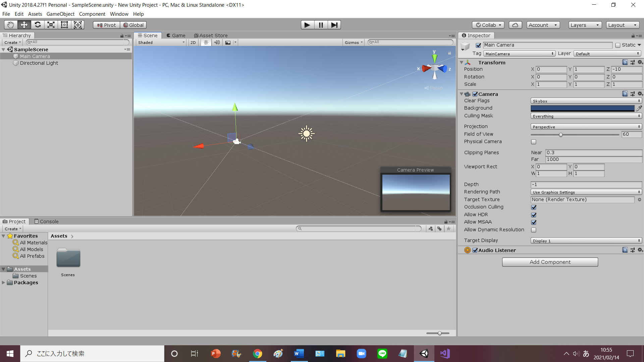This screenshot has height=362, width=644.
Task: Select the Rect Transform tool
Action: click(64, 25)
